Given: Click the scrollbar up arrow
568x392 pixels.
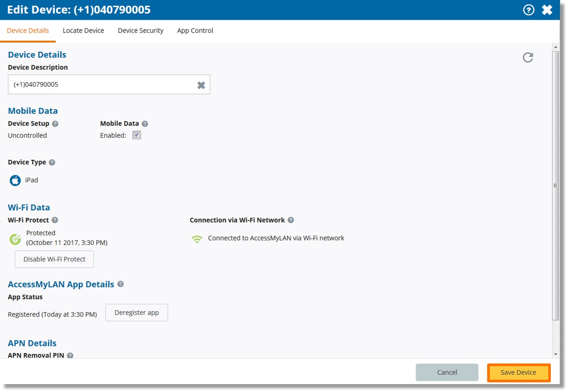Looking at the screenshot, I should 555,47.
